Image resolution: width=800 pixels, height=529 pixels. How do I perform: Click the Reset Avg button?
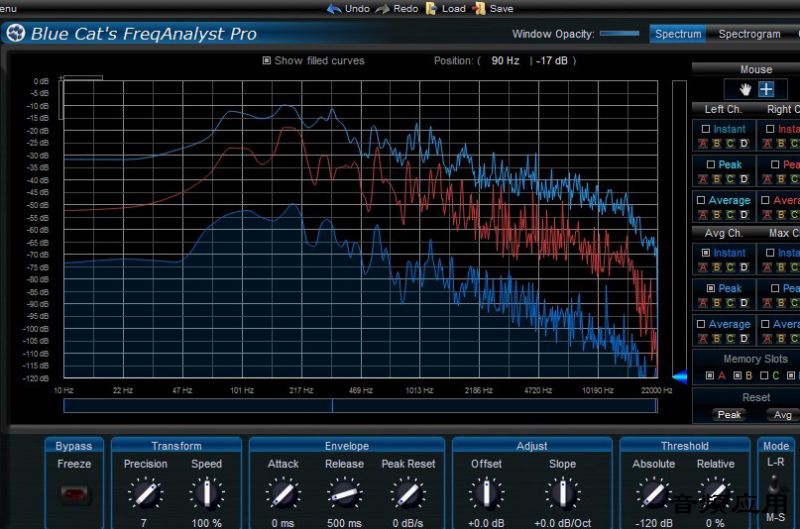[782, 415]
